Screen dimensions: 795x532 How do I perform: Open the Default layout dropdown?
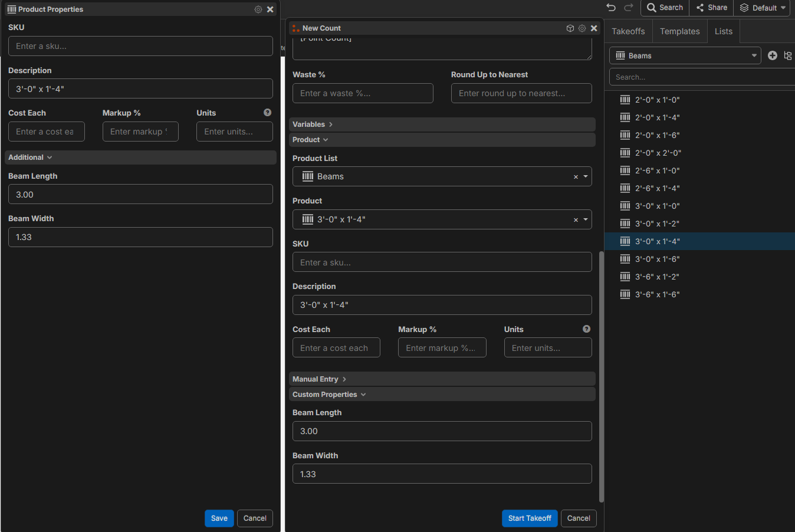pos(764,8)
